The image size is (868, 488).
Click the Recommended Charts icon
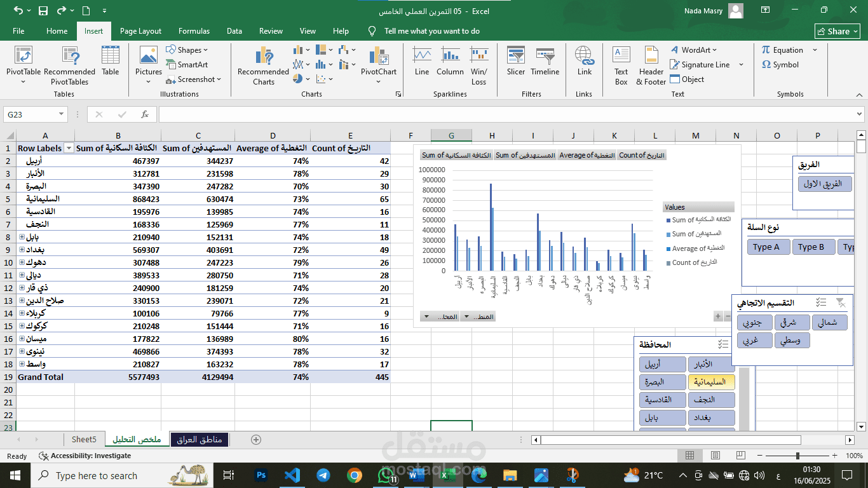point(263,60)
